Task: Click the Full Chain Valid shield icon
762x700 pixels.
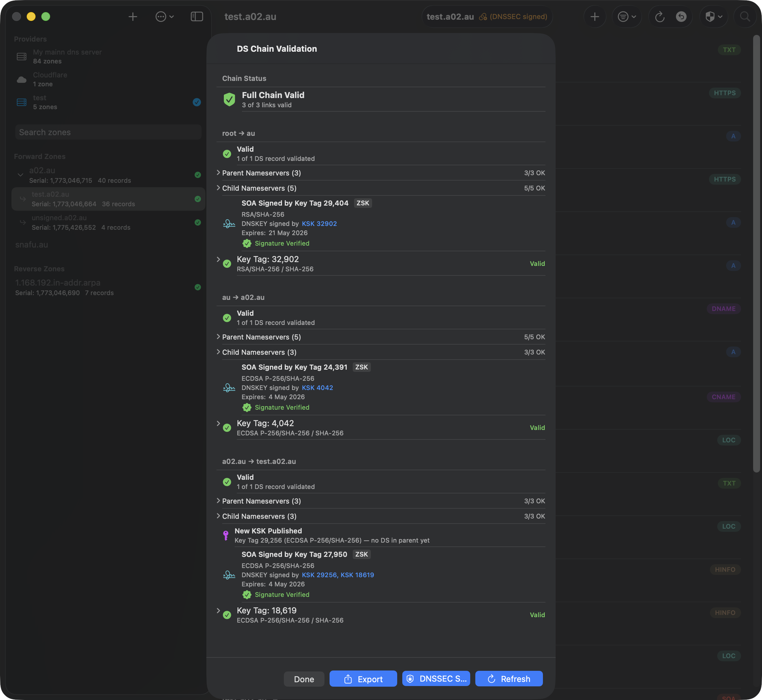Action: coord(229,99)
